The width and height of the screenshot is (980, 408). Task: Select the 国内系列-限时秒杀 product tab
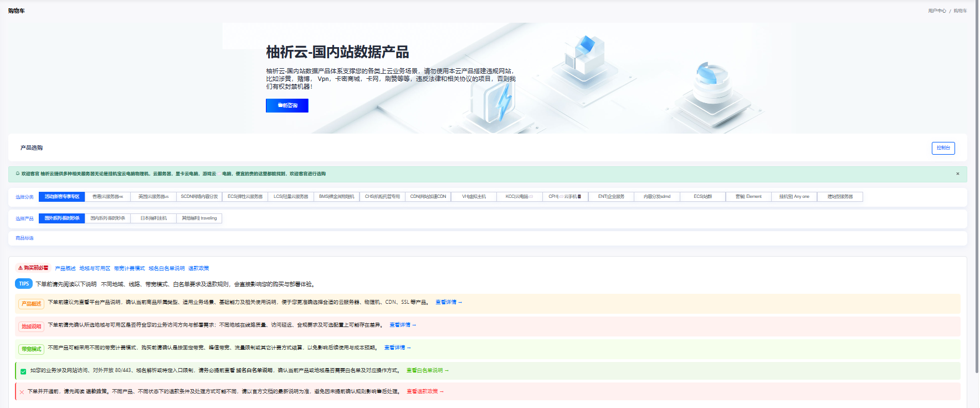(x=108, y=218)
